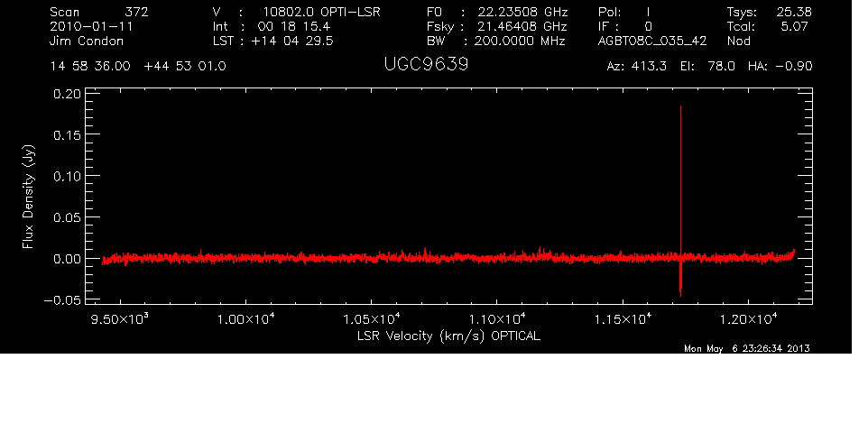Click the 1.10×10⁴ x-axis label
The width and height of the screenshot is (868, 442).
[497, 319]
